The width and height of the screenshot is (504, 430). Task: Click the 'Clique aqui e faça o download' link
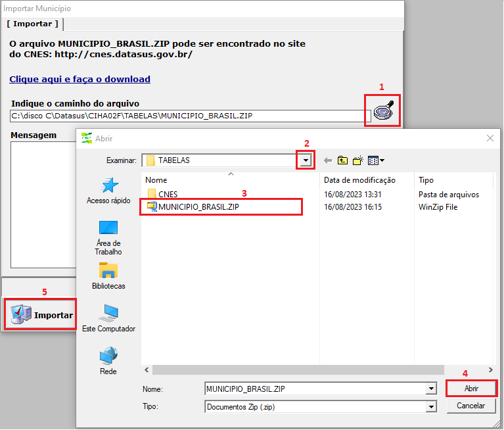tap(80, 79)
